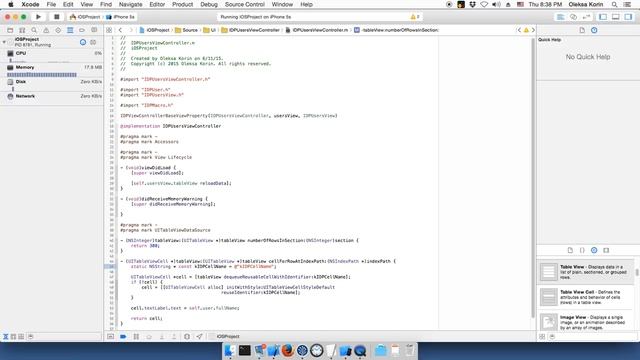Screen dimensions: 640x360
Task: Jump to next issue arrow
Action: [533, 30]
